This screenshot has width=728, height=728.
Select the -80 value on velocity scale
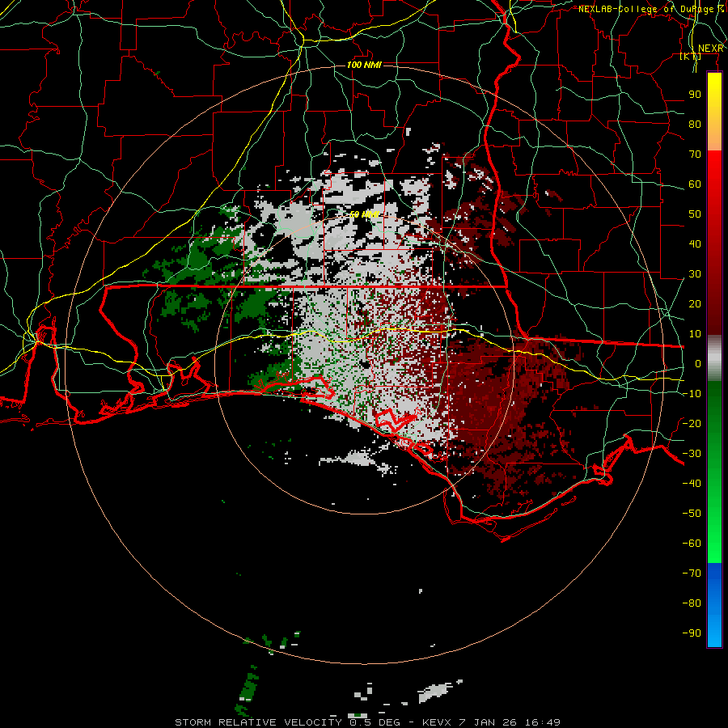point(692,603)
